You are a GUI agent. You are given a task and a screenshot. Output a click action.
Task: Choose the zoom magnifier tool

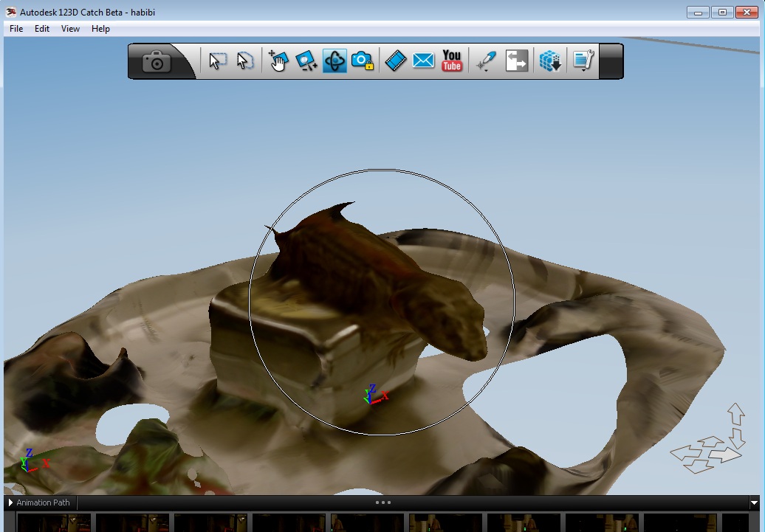click(306, 61)
